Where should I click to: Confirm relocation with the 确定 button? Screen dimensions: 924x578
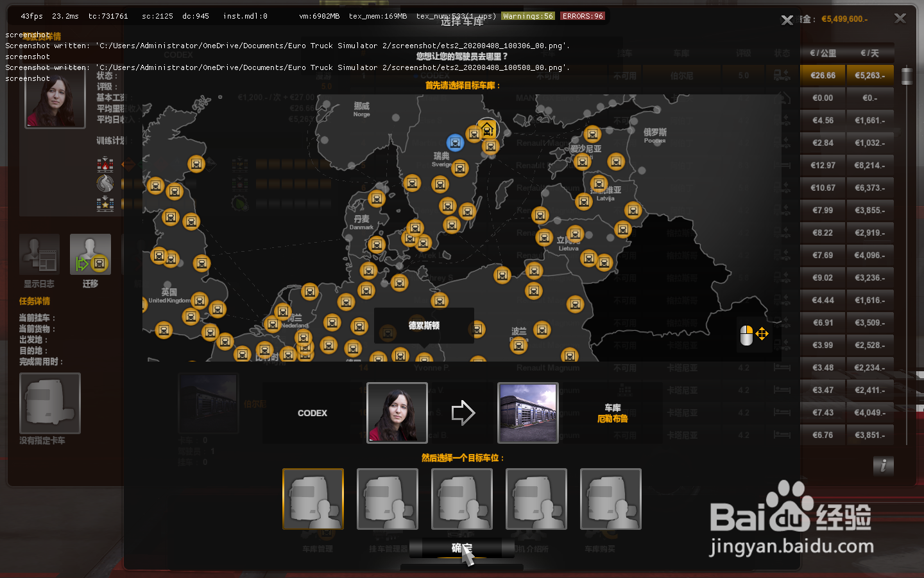(x=462, y=548)
